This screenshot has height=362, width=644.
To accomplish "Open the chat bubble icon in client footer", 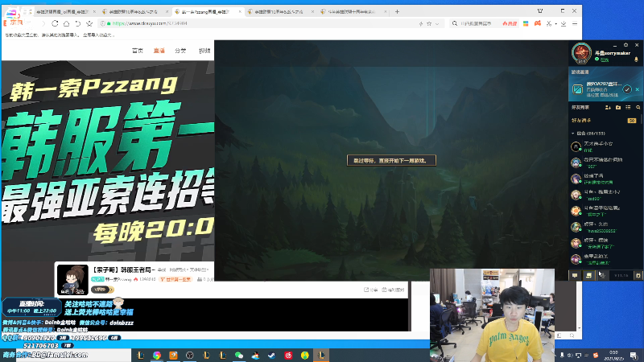I will pyautogui.click(x=575, y=275).
